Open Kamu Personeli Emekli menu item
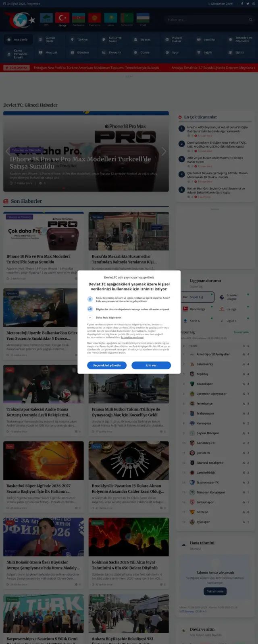The width and height of the screenshot is (258, 644). coord(18,54)
